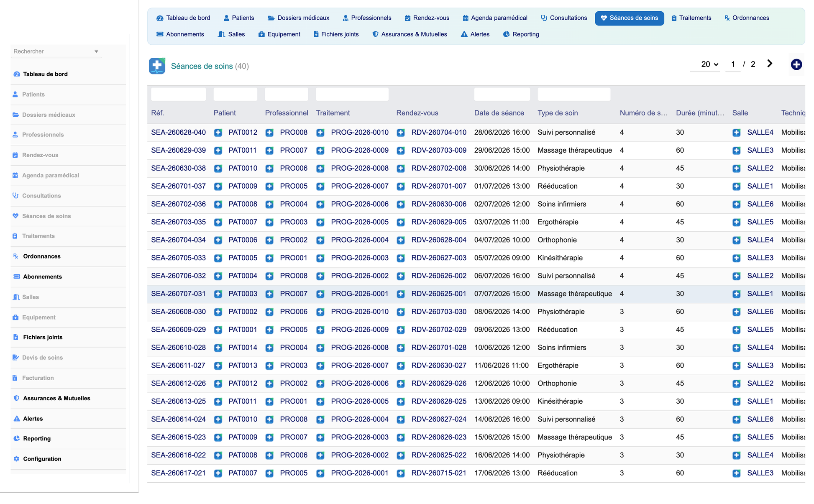
Task: Open Fichiers joints top tab
Action: tap(336, 34)
